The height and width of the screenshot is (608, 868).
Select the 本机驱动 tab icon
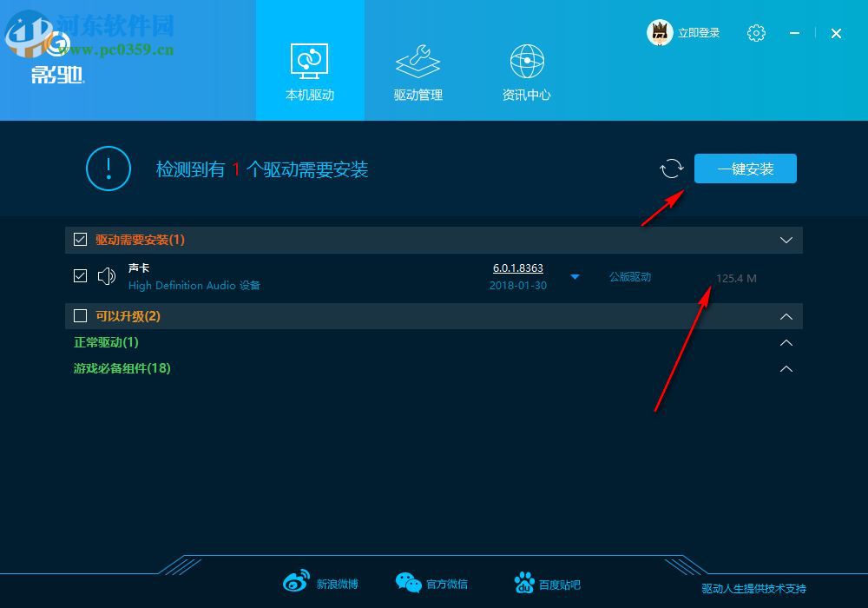(310, 61)
